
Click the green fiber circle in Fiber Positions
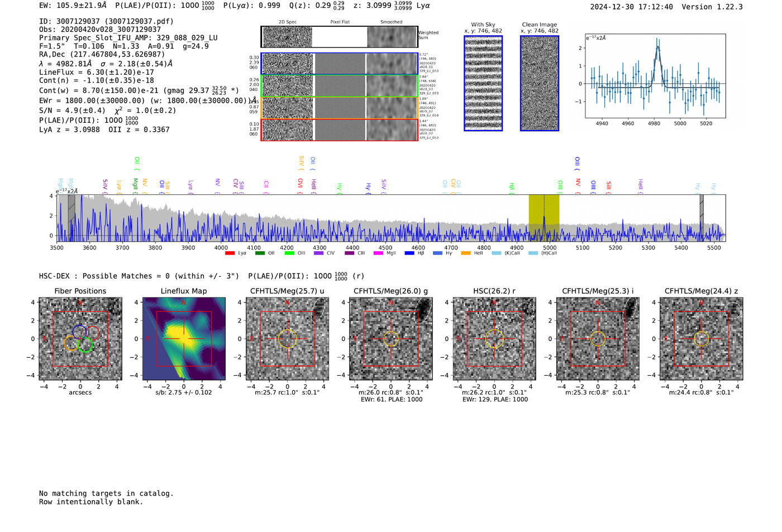[85, 344]
